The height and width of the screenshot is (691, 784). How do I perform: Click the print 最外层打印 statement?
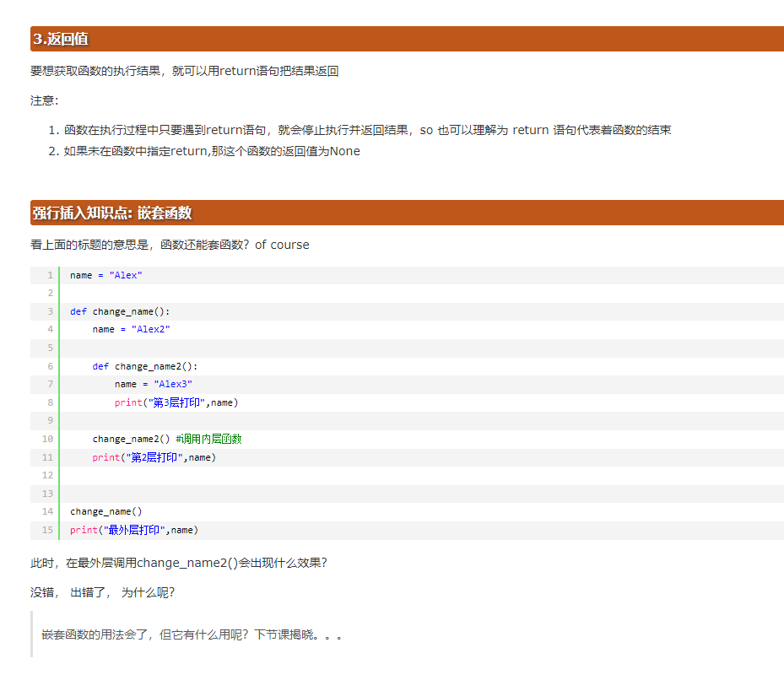pos(134,530)
